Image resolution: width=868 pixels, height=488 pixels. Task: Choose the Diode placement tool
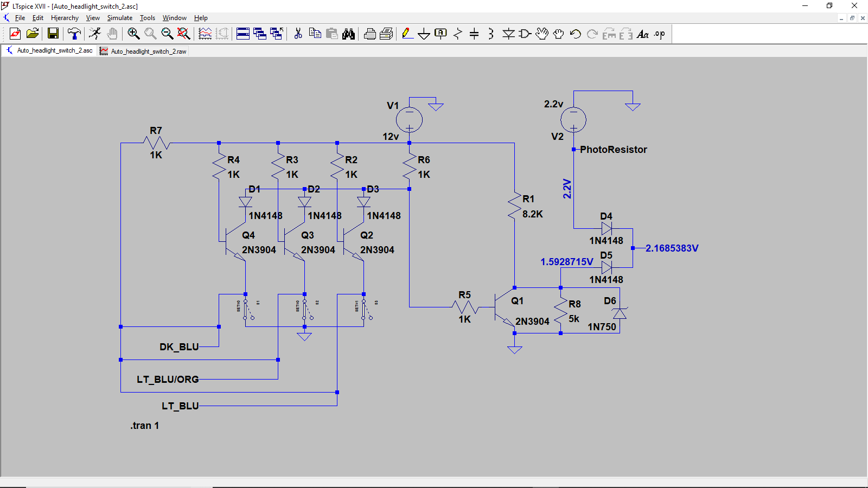(x=508, y=34)
